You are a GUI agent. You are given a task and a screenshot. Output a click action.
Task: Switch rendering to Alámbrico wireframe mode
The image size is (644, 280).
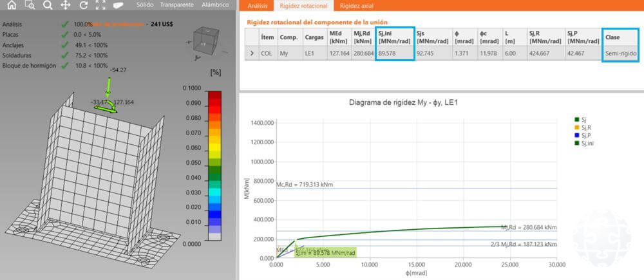click(x=214, y=5)
